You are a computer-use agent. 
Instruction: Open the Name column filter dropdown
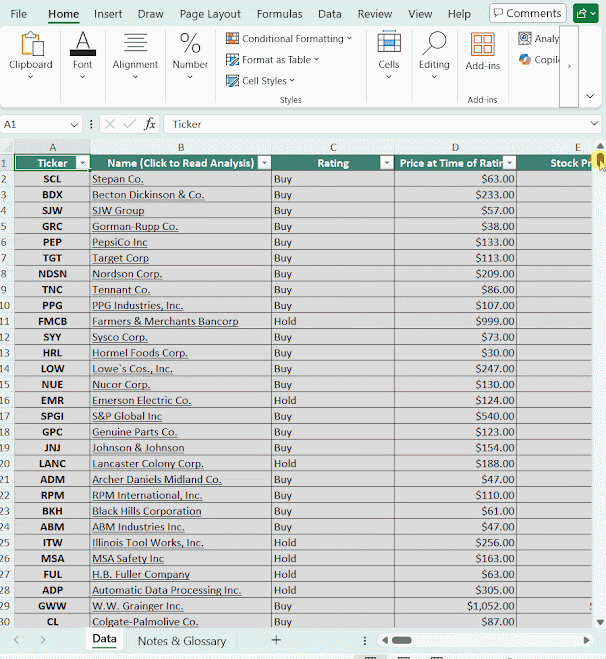click(264, 163)
